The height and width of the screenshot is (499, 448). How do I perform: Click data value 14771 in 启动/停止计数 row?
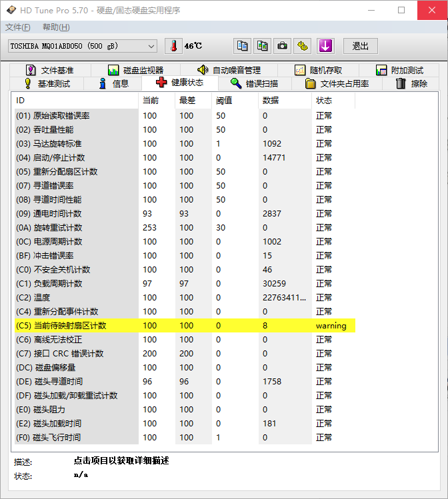pos(274,158)
